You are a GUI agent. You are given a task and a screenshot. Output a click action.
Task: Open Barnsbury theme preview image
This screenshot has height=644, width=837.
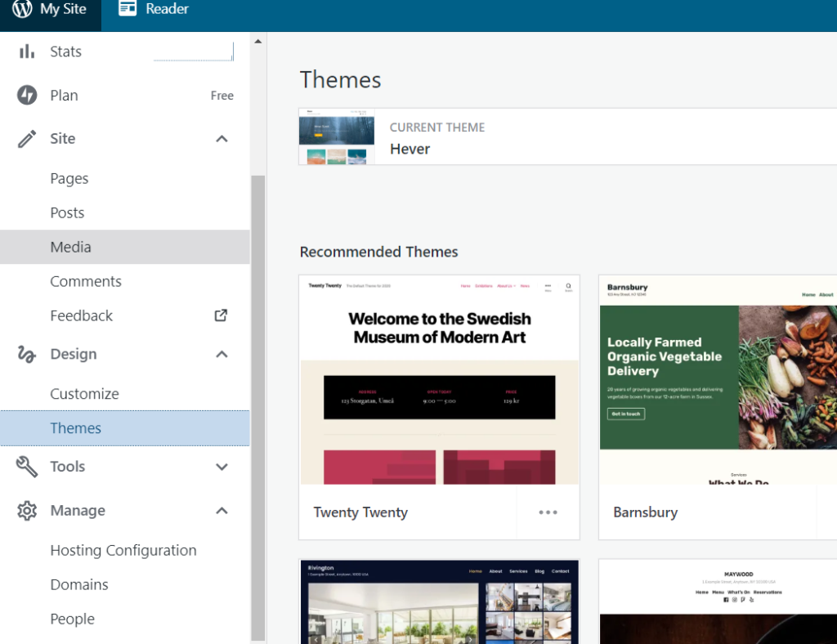coord(718,380)
